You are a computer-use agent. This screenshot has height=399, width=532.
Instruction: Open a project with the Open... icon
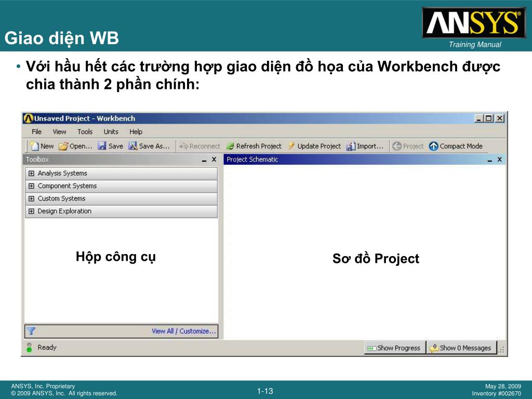63,146
